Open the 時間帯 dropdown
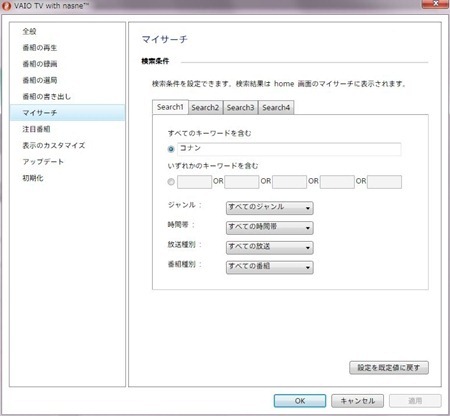 click(270, 227)
